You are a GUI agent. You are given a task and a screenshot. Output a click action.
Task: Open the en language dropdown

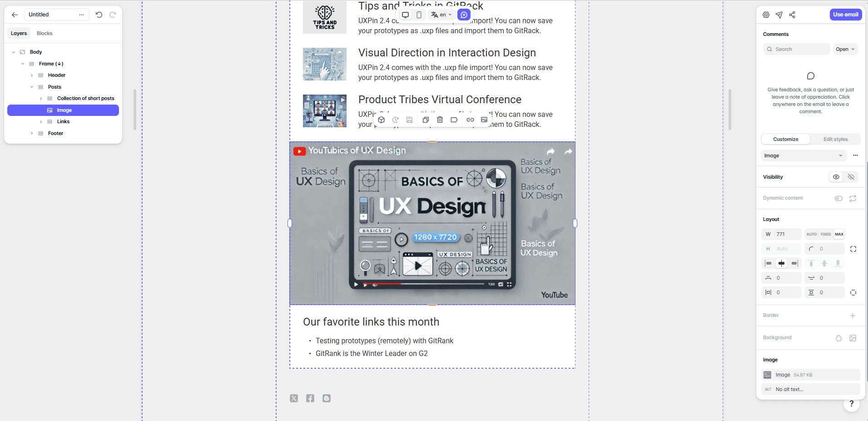[441, 15]
